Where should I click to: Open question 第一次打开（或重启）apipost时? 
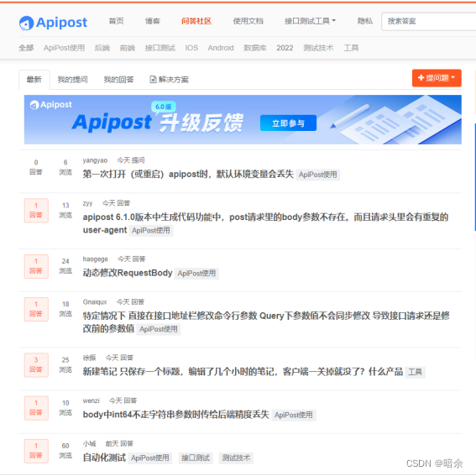click(x=188, y=175)
